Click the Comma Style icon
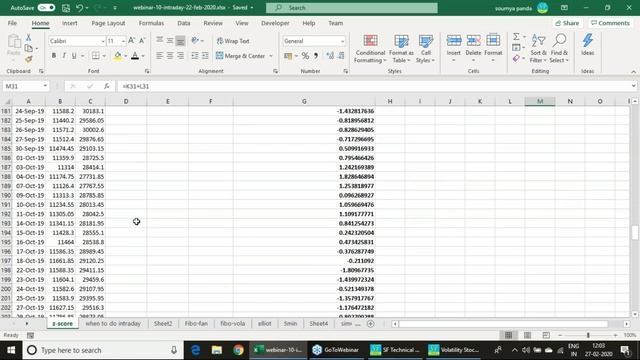The width and height of the screenshot is (640, 360). [316, 56]
